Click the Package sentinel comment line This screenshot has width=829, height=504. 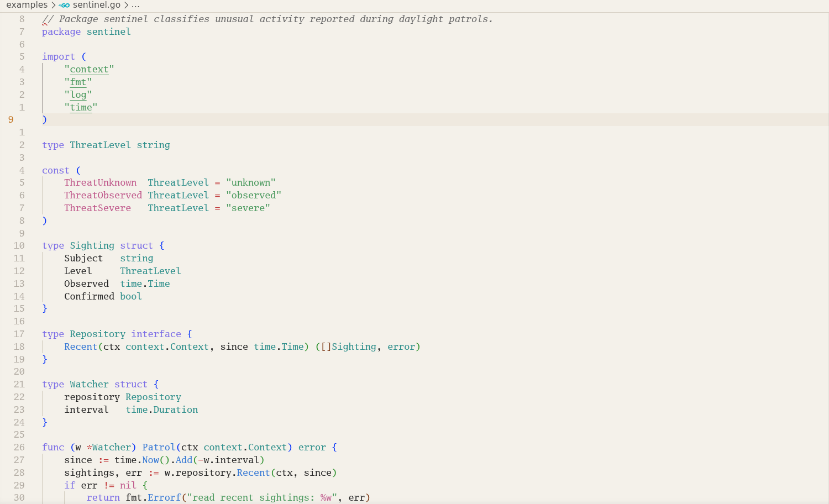tap(267, 19)
